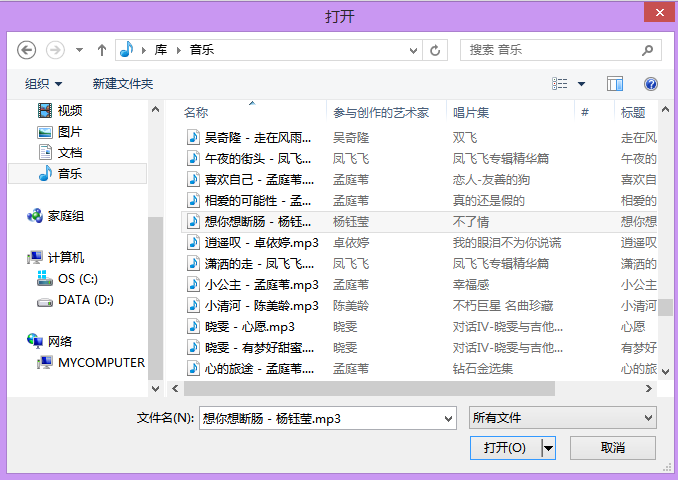Open 家庭组 in the navigation pane

pyautogui.click(x=56, y=215)
